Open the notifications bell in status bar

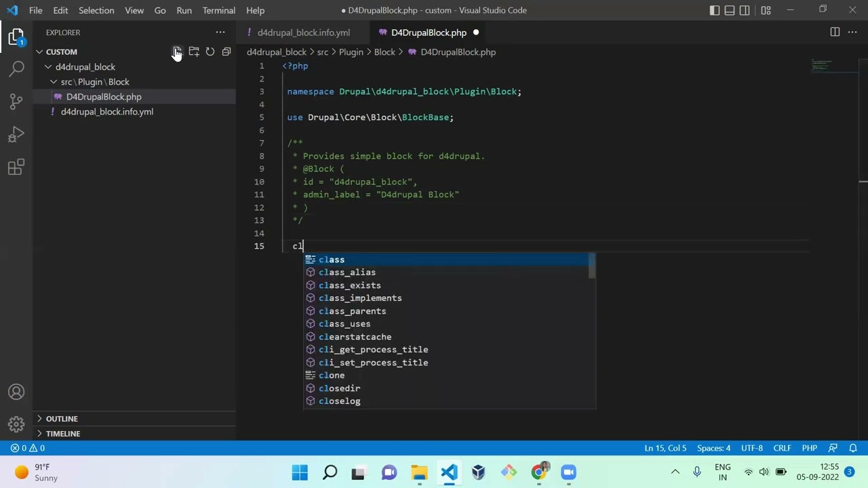pos(853,448)
